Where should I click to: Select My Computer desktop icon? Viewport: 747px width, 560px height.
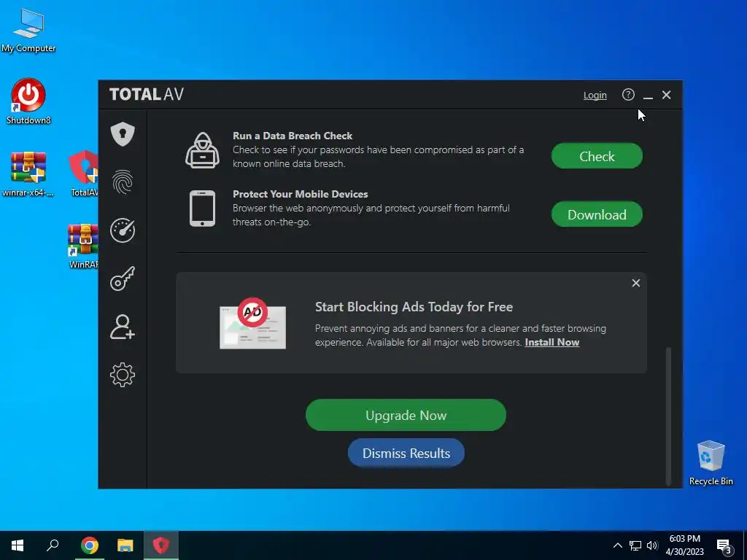coord(28,31)
